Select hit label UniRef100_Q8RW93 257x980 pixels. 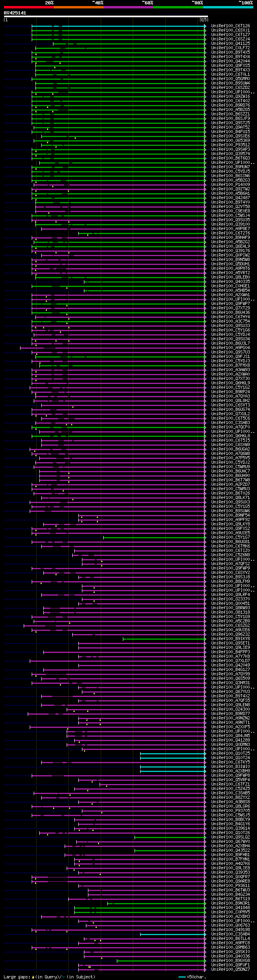pyautogui.click(x=230, y=608)
